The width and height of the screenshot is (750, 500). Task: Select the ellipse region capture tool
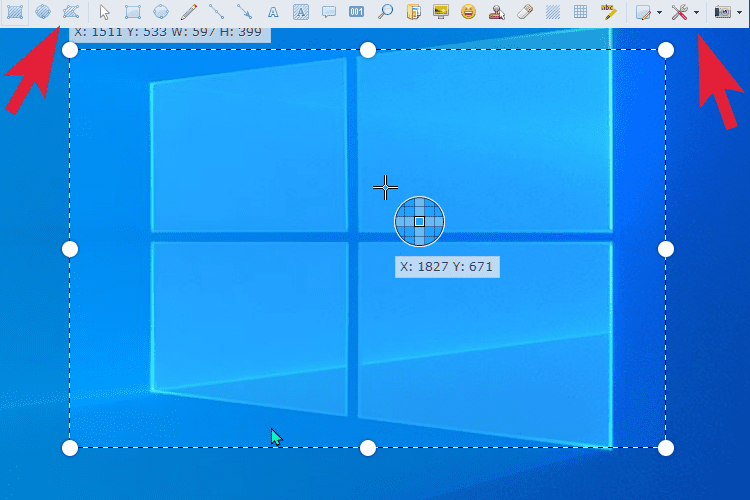click(43, 11)
